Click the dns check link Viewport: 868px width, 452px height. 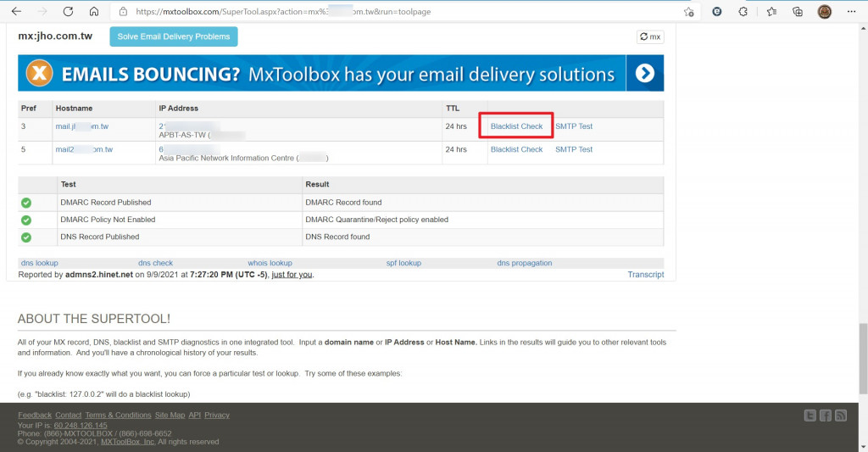(x=156, y=263)
